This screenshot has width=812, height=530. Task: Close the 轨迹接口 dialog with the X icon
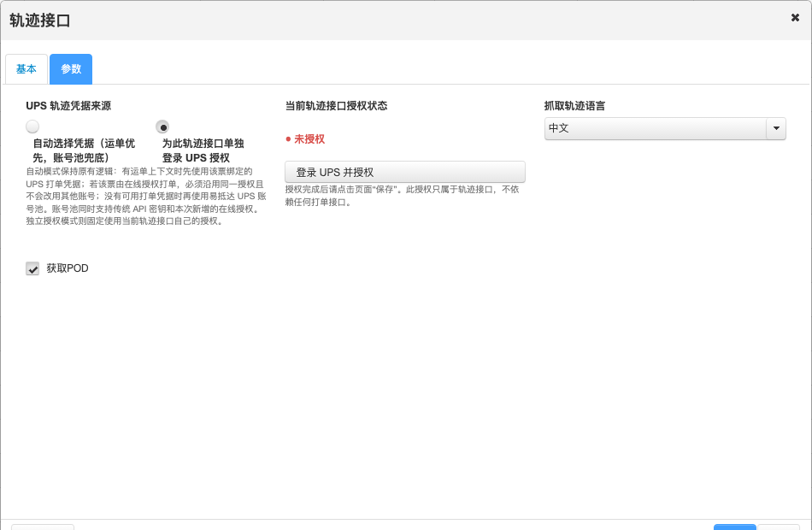tap(795, 18)
